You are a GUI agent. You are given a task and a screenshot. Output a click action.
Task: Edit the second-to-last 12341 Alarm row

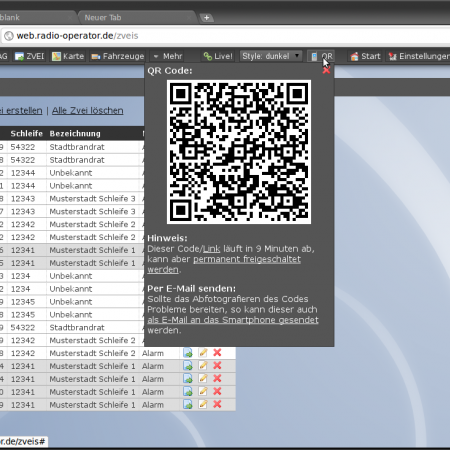203,392
